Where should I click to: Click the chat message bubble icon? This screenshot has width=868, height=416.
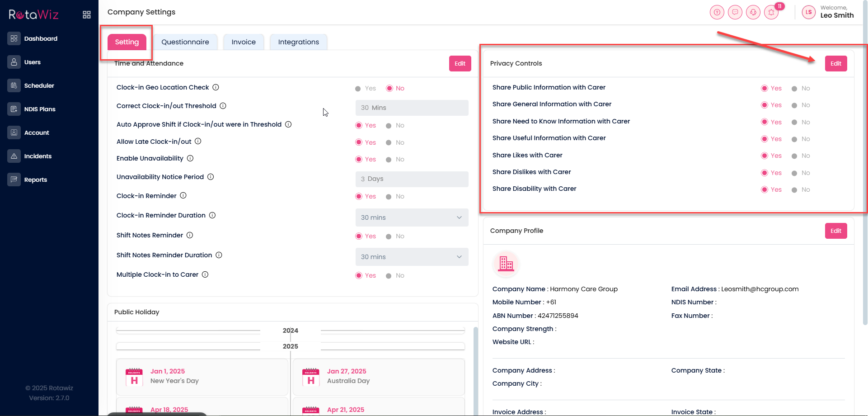(735, 12)
